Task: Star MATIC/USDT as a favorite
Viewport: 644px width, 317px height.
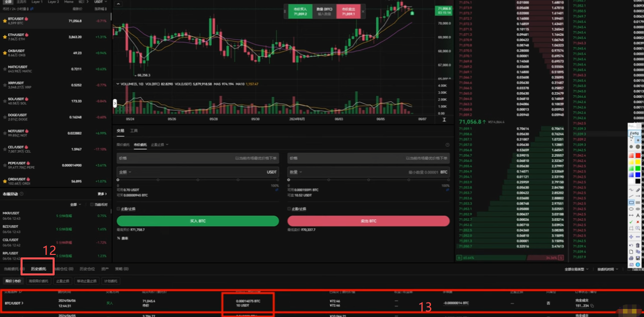Action: click(x=5, y=69)
